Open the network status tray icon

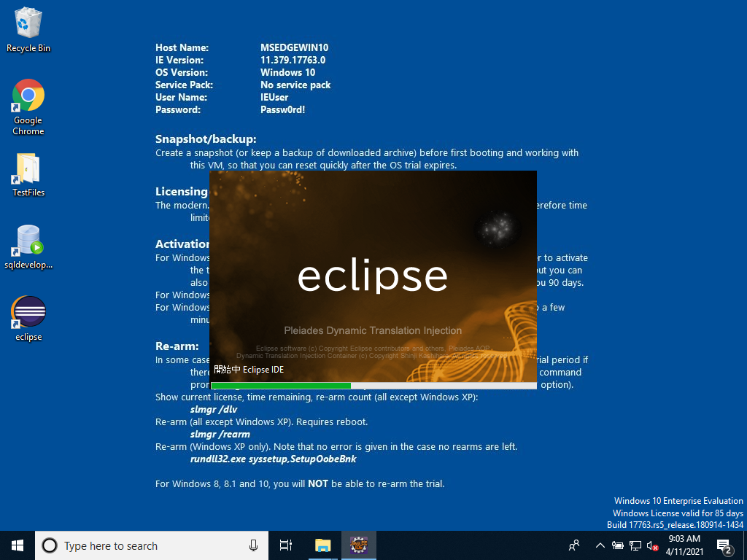[x=635, y=545]
